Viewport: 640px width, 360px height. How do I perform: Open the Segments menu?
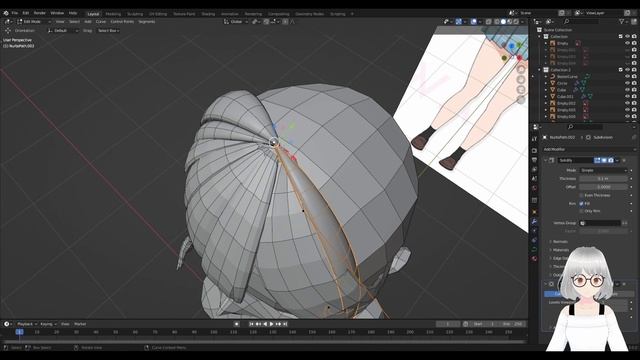[x=147, y=22]
